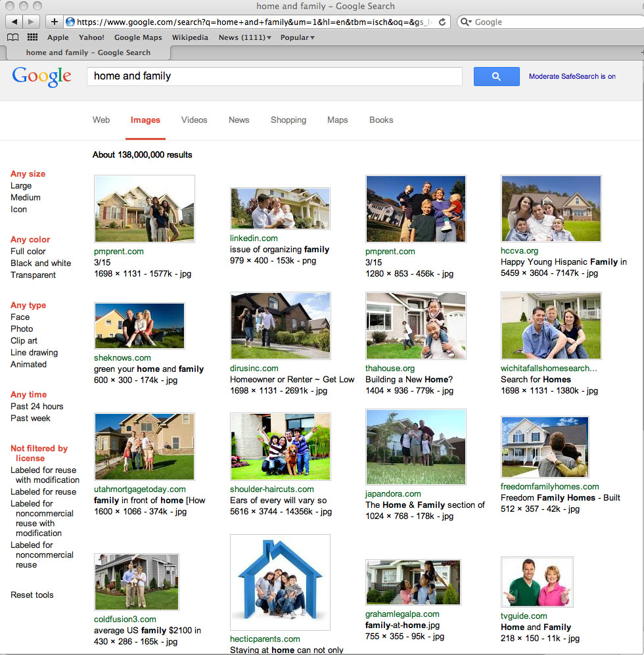
Task: Switch to the News tab
Action: (x=239, y=120)
